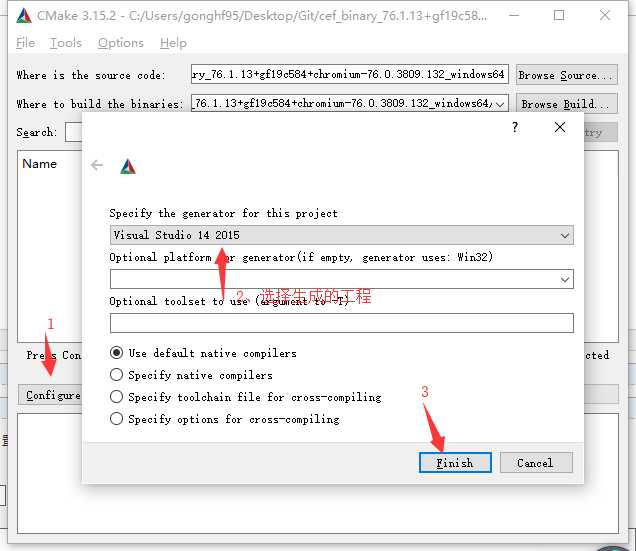The image size is (636, 551).
Task: Open the Tools menu
Action: click(x=66, y=43)
